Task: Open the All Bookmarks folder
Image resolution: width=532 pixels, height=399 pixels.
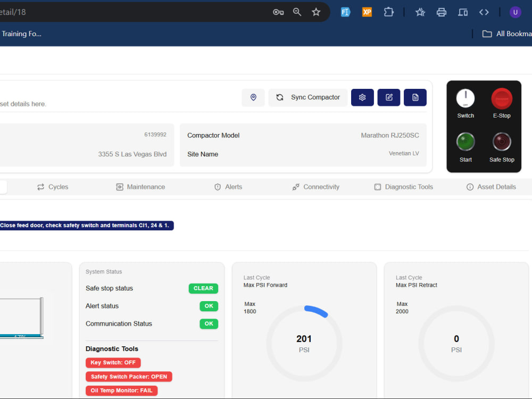Action: (507, 34)
